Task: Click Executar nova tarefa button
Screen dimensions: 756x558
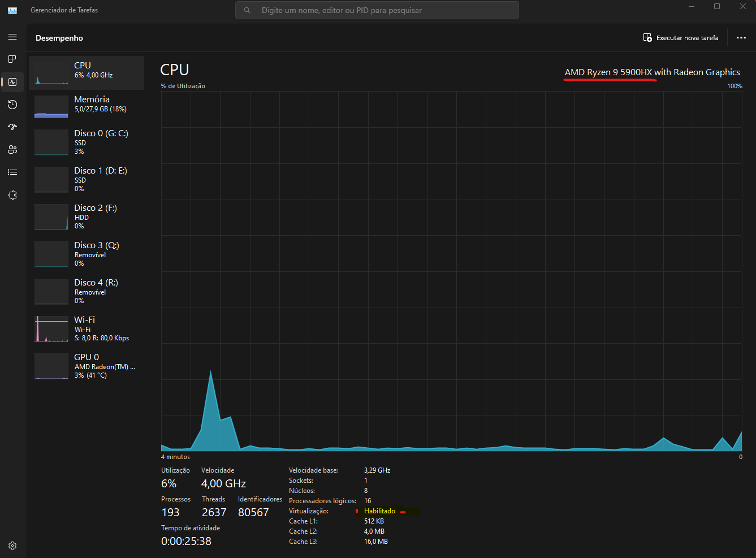Action: click(x=681, y=38)
